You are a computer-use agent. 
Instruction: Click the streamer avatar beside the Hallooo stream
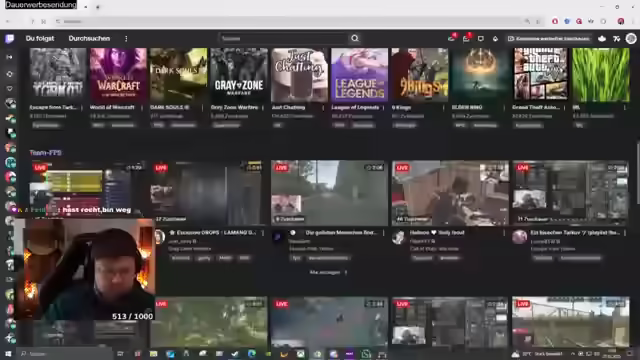coord(398,237)
